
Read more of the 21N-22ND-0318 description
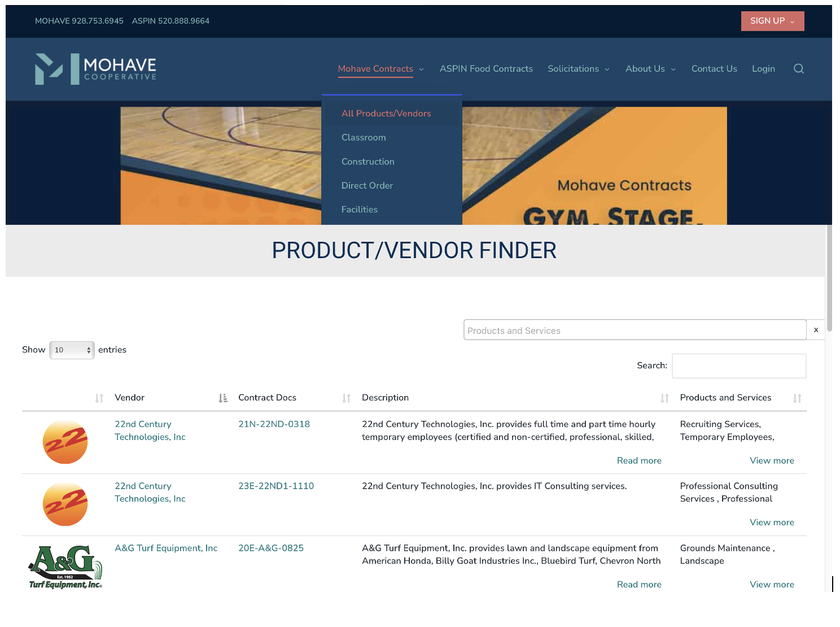639,461
